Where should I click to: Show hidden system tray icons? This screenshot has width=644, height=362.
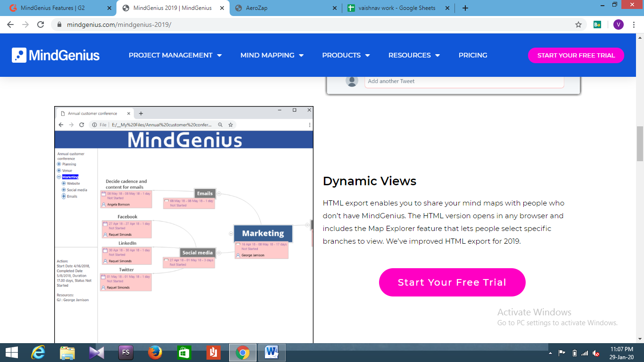pos(551,353)
